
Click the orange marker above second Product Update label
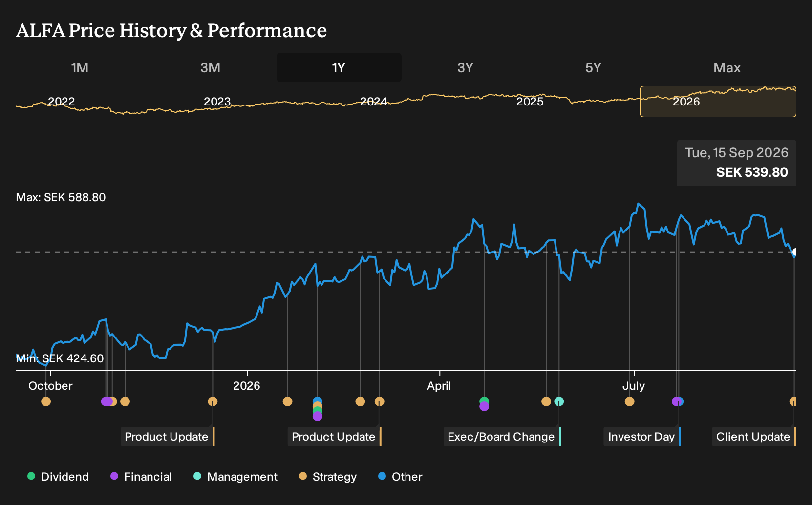pos(379,401)
